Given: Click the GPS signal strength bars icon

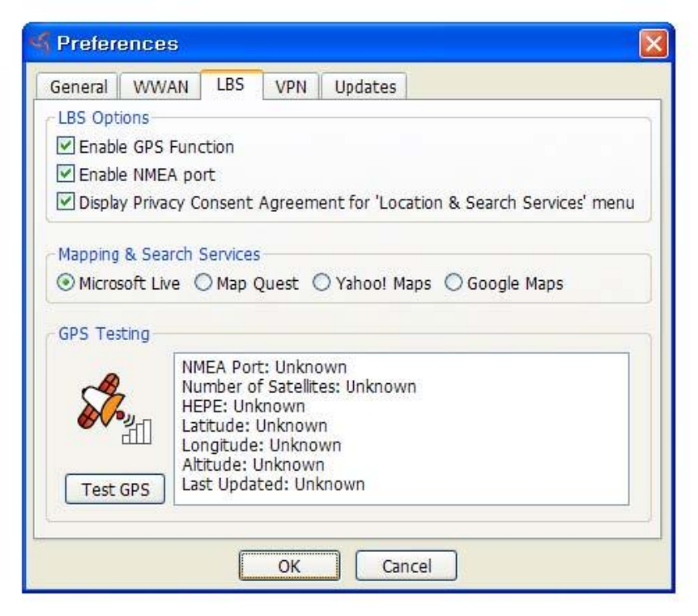Looking at the screenshot, I should coord(137,431).
